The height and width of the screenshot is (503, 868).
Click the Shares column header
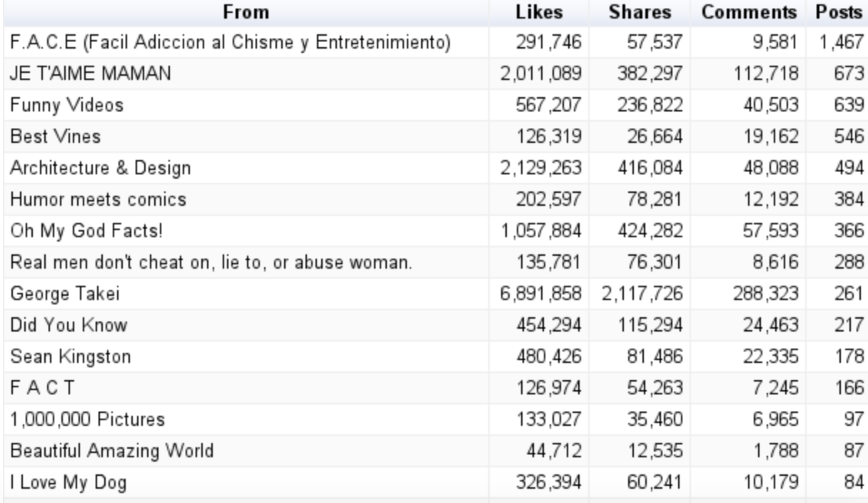coord(640,12)
